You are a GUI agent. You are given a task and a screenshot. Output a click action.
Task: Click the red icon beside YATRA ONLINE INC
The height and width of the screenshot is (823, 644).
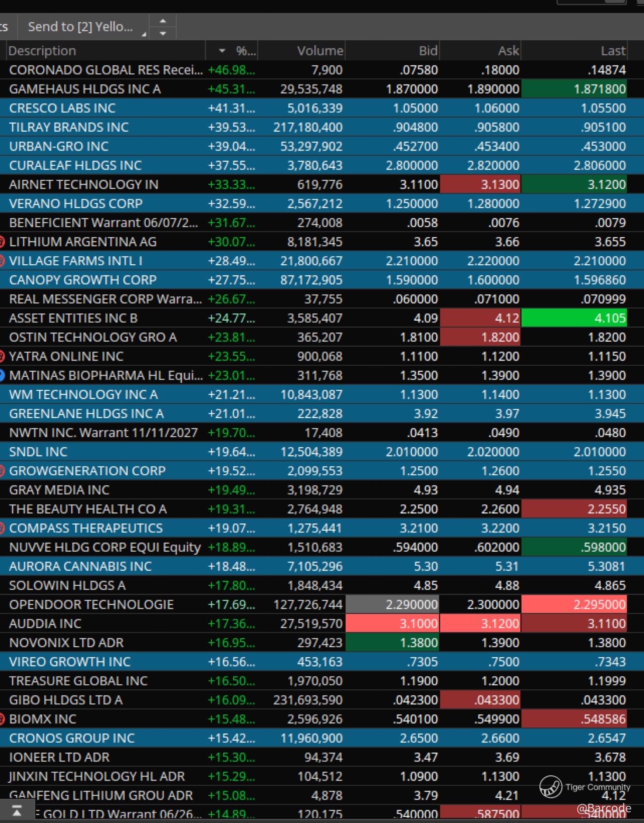click(2, 357)
